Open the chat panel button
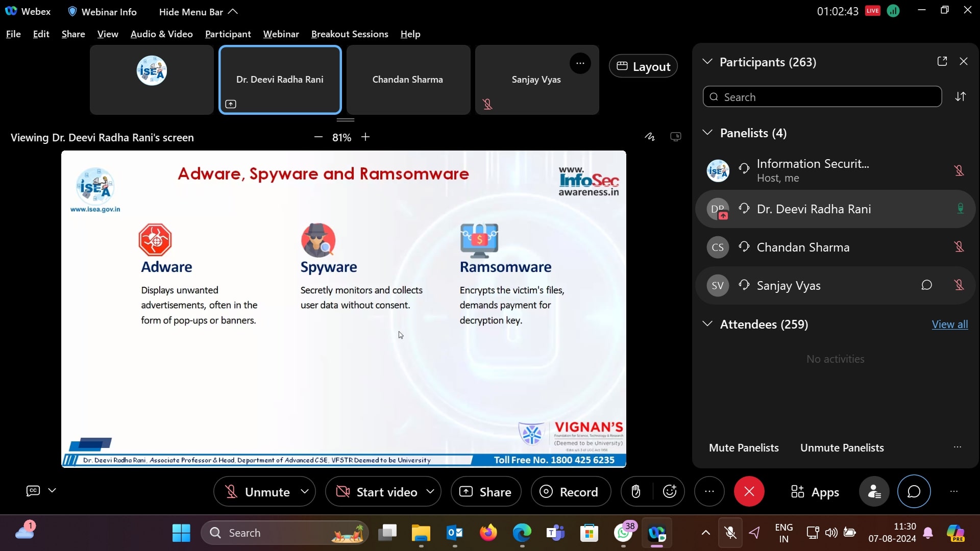The width and height of the screenshot is (980, 551). [x=914, y=491]
